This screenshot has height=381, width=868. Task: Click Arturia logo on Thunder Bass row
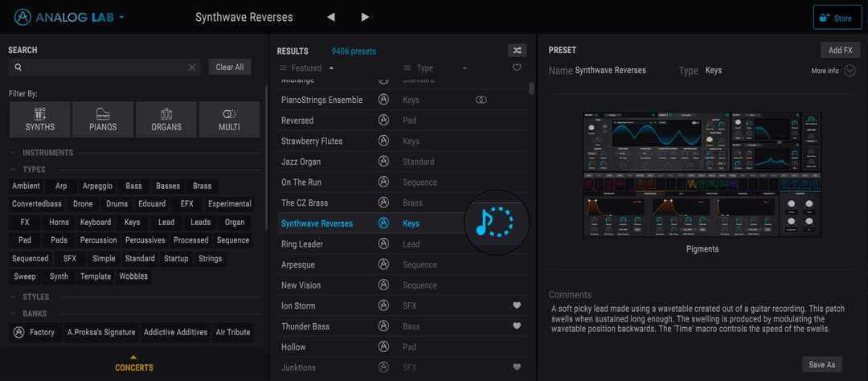click(x=383, y=326)
